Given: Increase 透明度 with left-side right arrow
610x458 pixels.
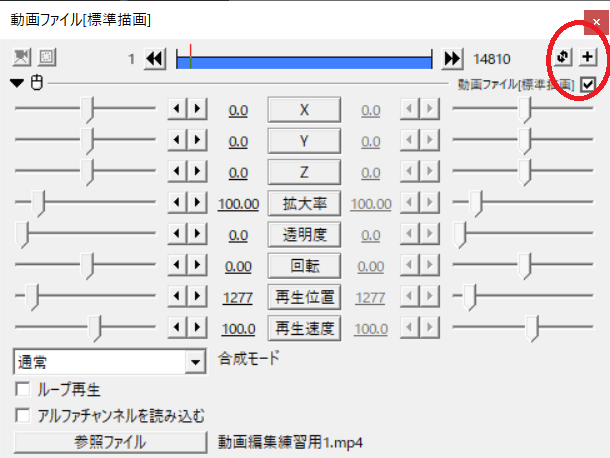Looking at the screenshot, I should point(197,233).
